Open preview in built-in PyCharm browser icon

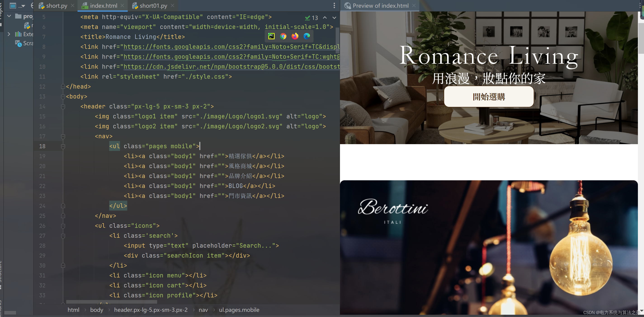click(271, 36)
